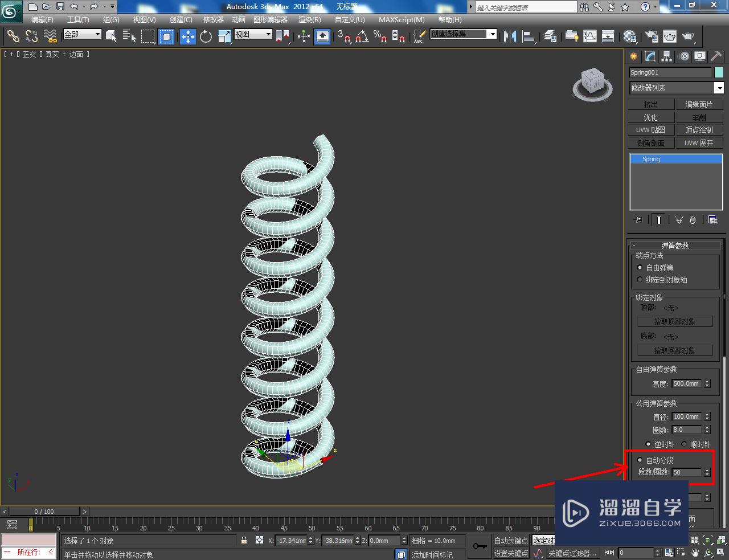Click the 直径 spinner arrows
Viewport: 729px width, 560px height.
point(707,417)
